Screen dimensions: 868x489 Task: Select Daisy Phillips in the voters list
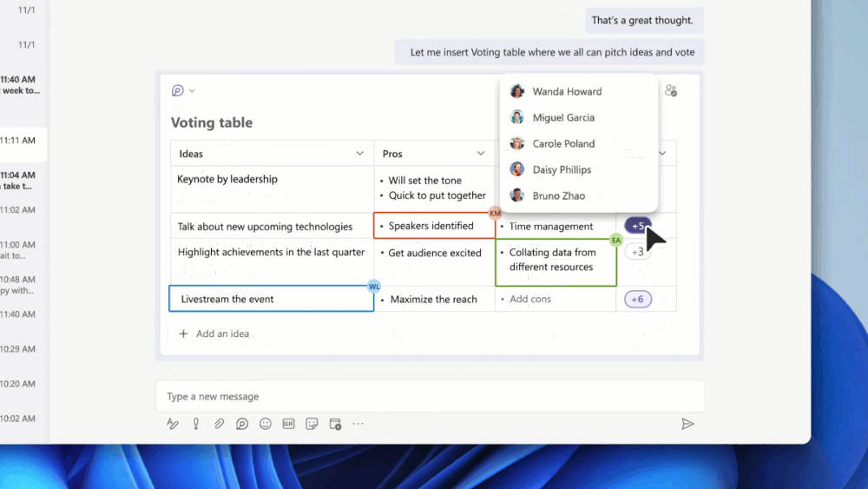coord(561,169)
